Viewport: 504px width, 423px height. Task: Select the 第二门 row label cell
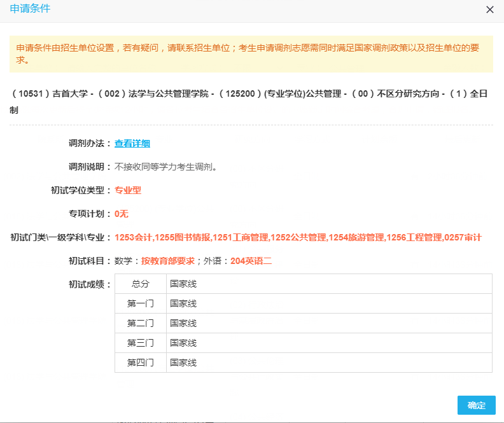point(141,323)
